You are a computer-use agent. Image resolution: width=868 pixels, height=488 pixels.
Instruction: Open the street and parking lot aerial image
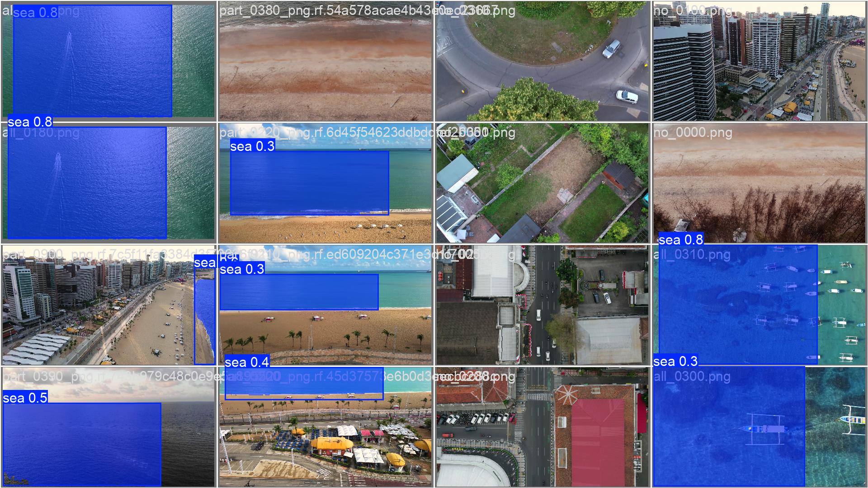click(542, 305)
